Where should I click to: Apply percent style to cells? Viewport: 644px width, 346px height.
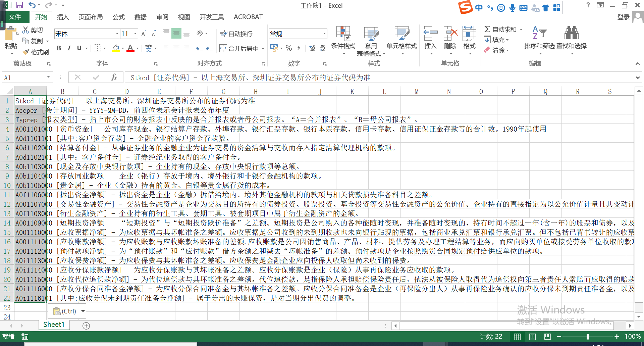coord(289,48)
